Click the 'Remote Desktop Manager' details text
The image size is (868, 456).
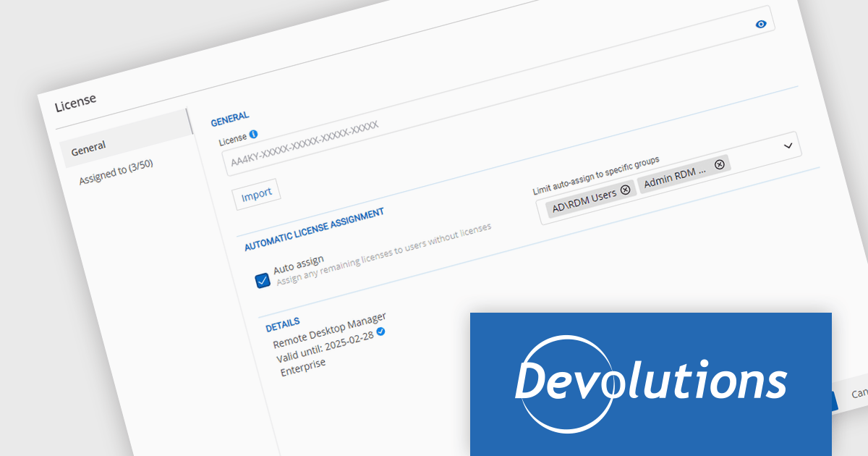pos(330,331)
